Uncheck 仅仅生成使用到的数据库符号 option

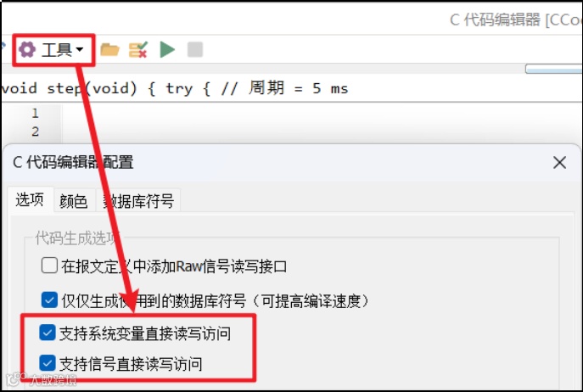coord(49,300)
